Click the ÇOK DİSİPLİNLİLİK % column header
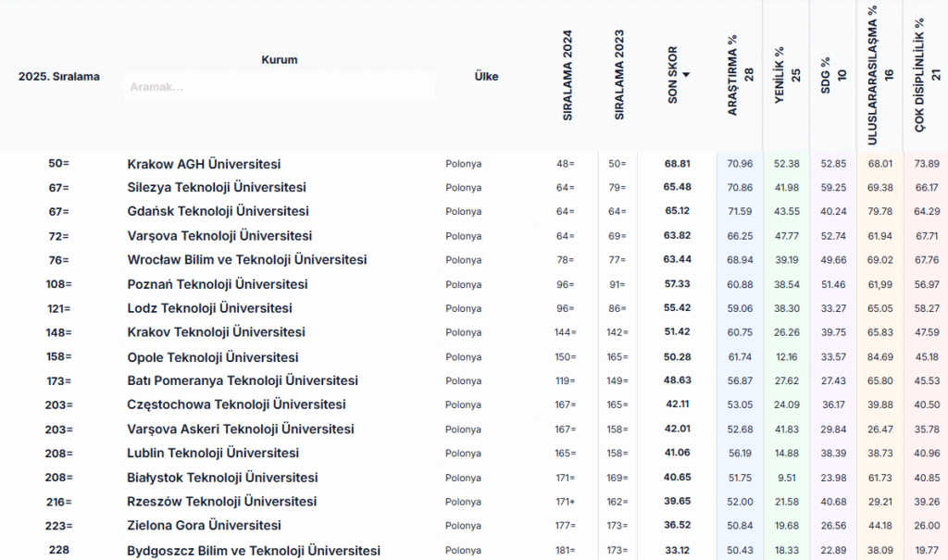948x560 pixels. point(926,76)
